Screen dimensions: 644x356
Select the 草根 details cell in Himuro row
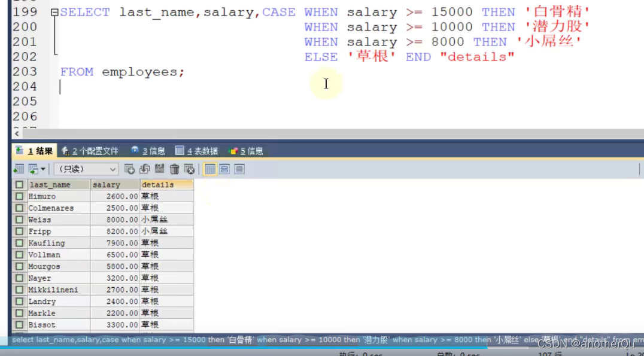167,196
